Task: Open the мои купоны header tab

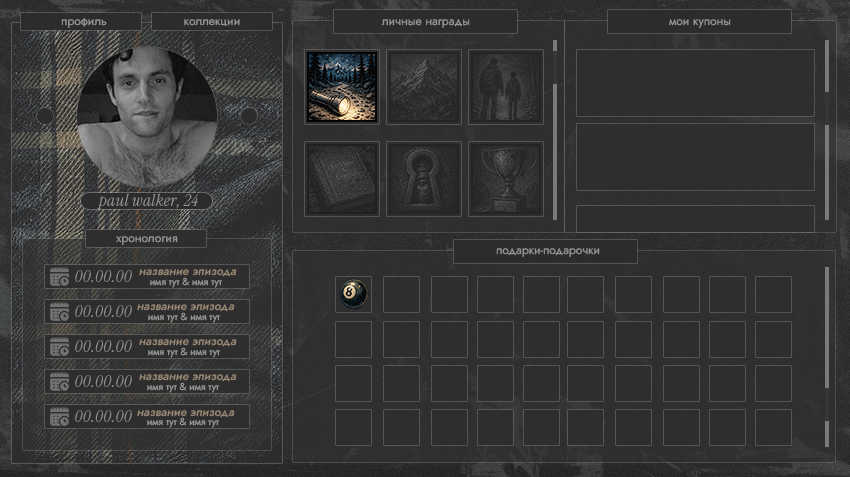Action: pyautogui.click(x=699, y=22)
